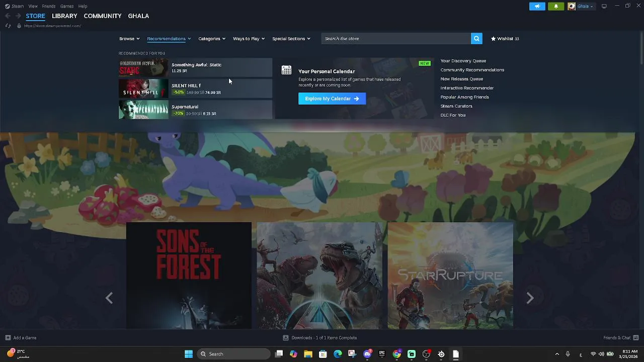Image resolution: width=644 pixels, height=362 pixels.
Task: Switch to the COMMUNITY tab
Action: 103,16
